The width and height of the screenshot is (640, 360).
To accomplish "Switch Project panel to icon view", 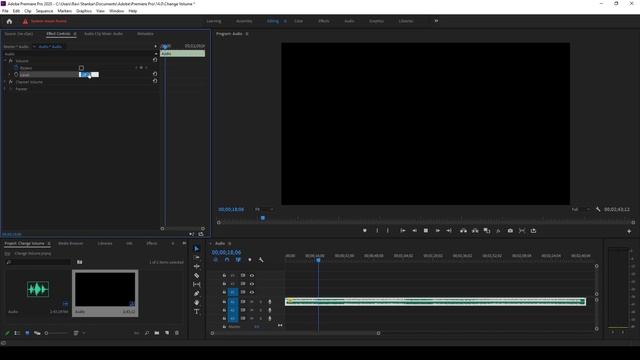I will (27, 333).
